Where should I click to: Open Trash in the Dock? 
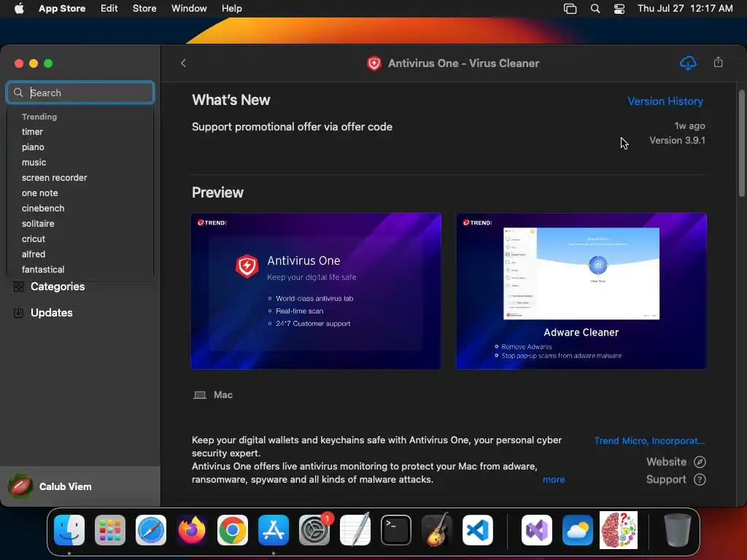click(x=678, y=530)
